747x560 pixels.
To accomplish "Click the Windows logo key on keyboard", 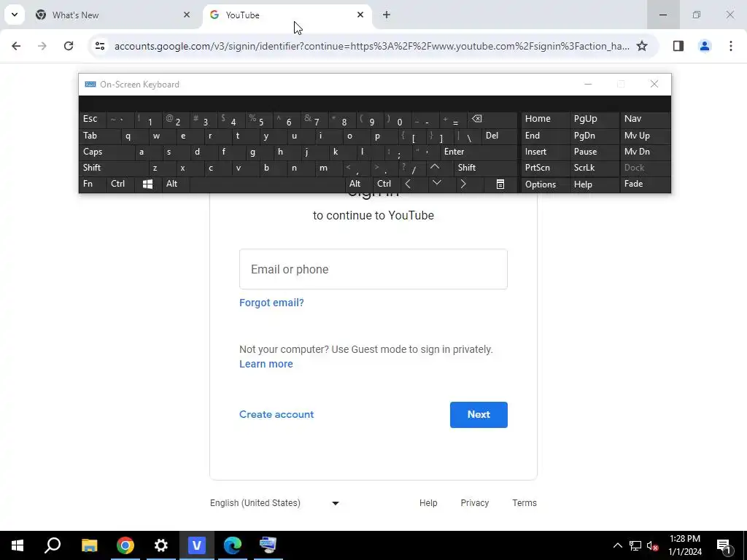I will (x=147, y=184).
